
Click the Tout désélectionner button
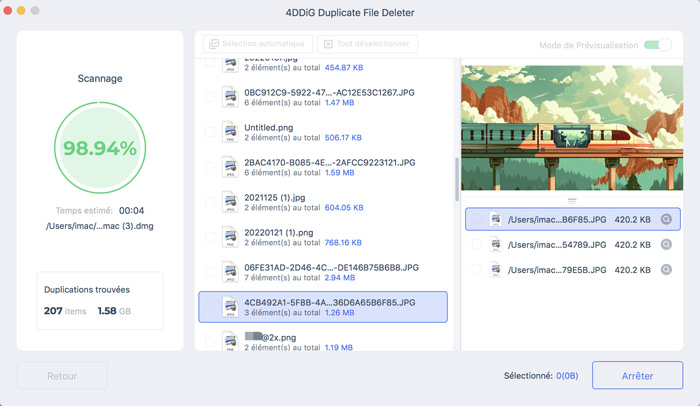tap(367, 44)
